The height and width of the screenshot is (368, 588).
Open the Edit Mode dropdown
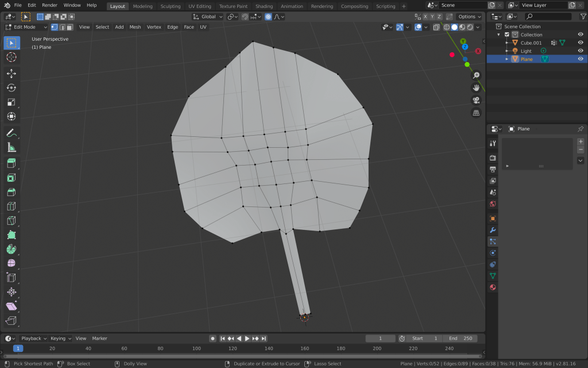(x=26, y=27)
